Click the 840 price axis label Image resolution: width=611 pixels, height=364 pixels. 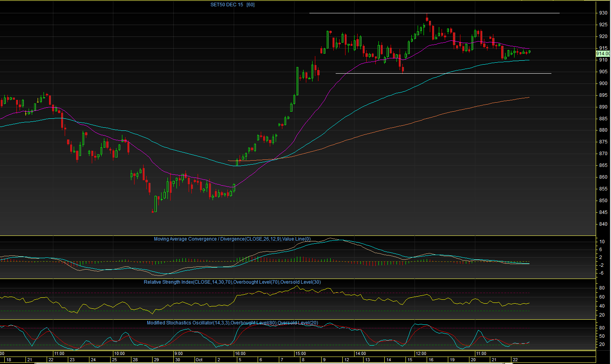tap(603, 224)
